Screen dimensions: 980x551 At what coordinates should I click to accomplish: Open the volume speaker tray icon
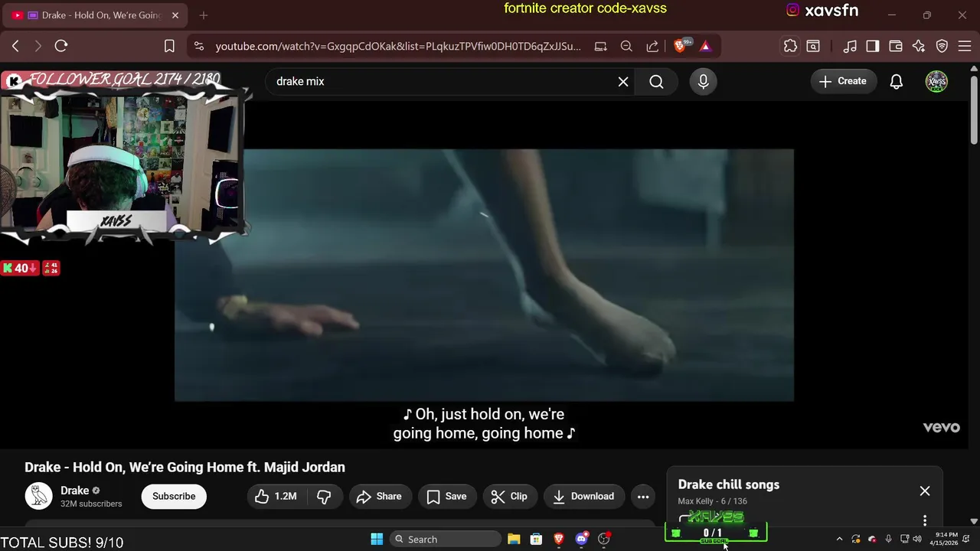point(917,540)
